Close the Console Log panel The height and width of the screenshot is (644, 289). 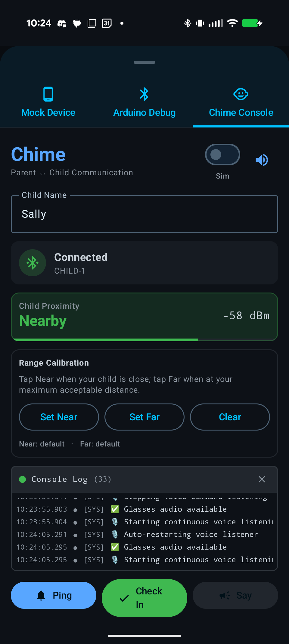pyautogui.click(x=262, y=479)
